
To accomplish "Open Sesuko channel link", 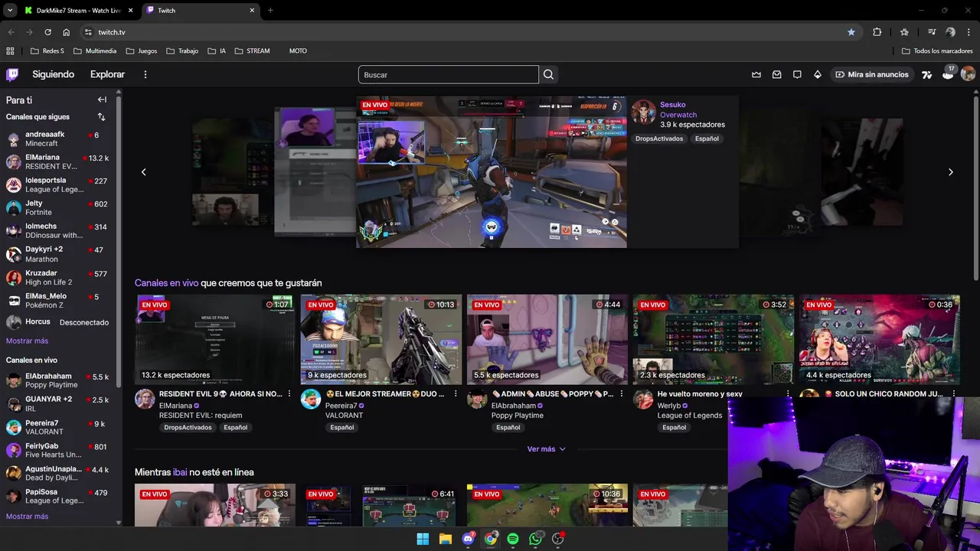I will pyautogui.click(x=673, y=105).
